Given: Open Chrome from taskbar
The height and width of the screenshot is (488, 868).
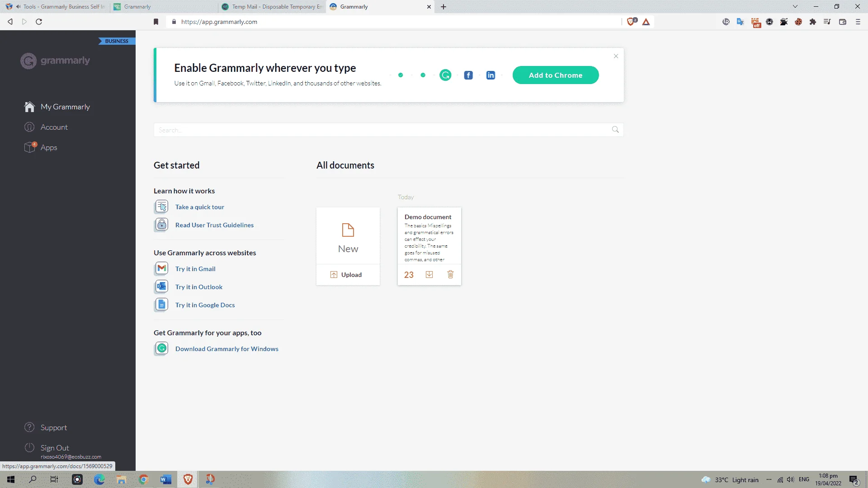Looking at the screenshot, I should 143,479.
